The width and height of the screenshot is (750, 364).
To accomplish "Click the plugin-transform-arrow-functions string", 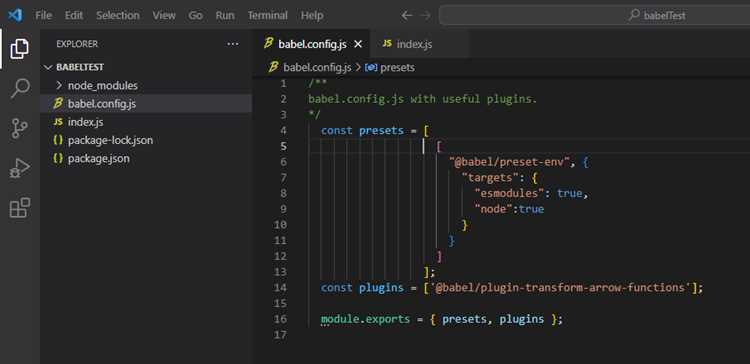I will coord(561,287).
